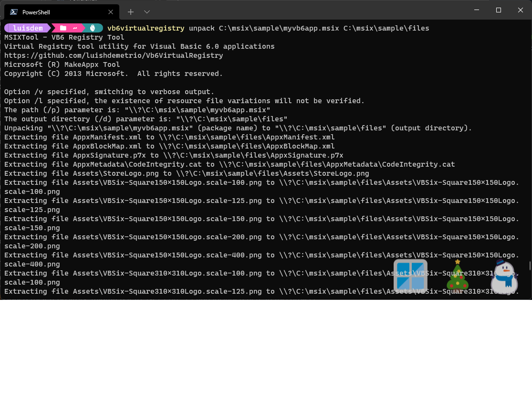
Task: Click the blue Windows logo overlay icon
Action: pyautogui.click(x=410, y=276)
